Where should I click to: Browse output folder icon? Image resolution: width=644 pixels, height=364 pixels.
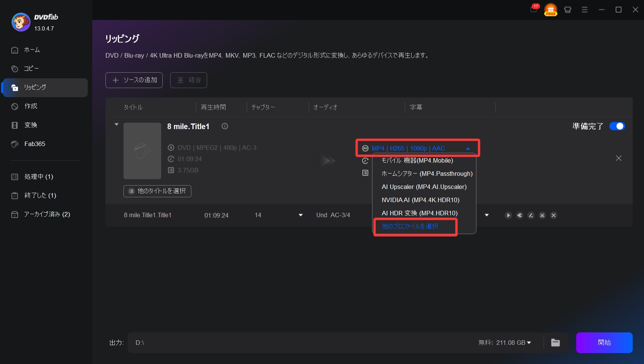(555, 343)
